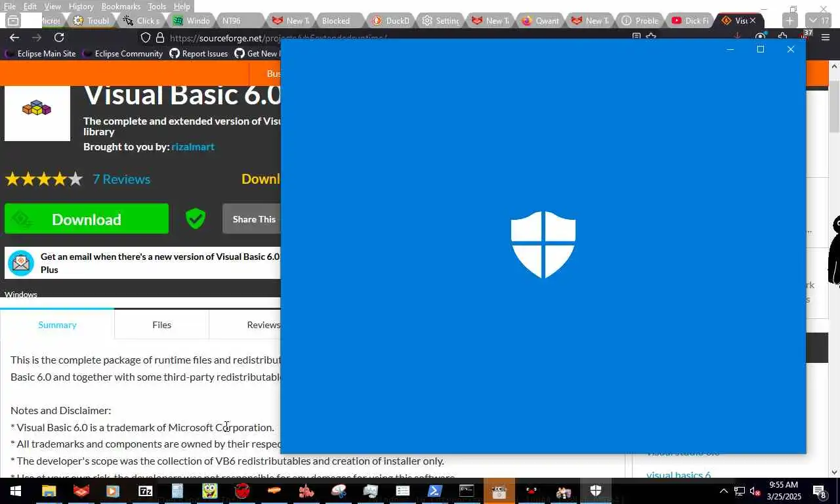Viewport: 840px width, 504px height.
Task: Open the History menu
Action: click(81, 6)
